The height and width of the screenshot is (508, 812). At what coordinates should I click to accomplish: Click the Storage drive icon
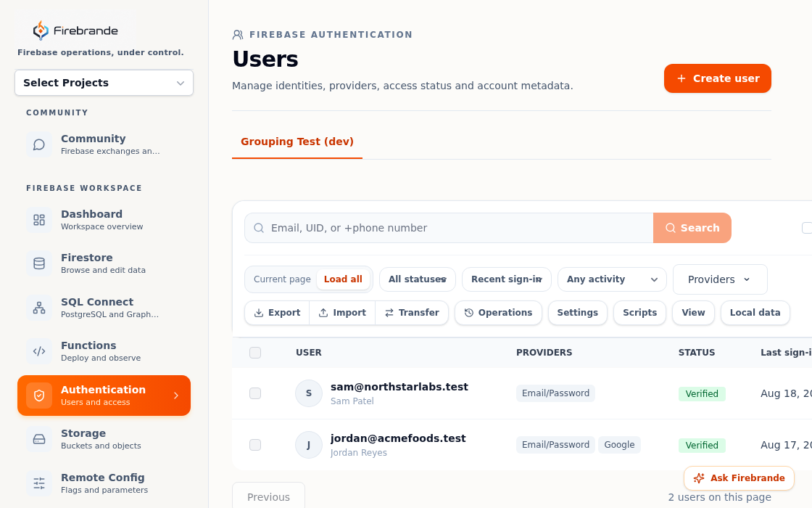[x=39, y=439]
